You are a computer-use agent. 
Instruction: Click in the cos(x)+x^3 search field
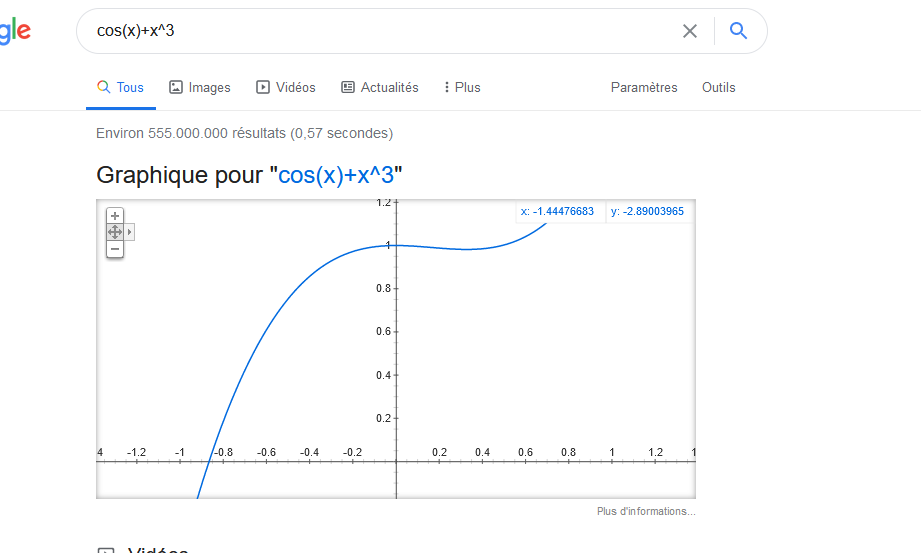tap(380, 31)
